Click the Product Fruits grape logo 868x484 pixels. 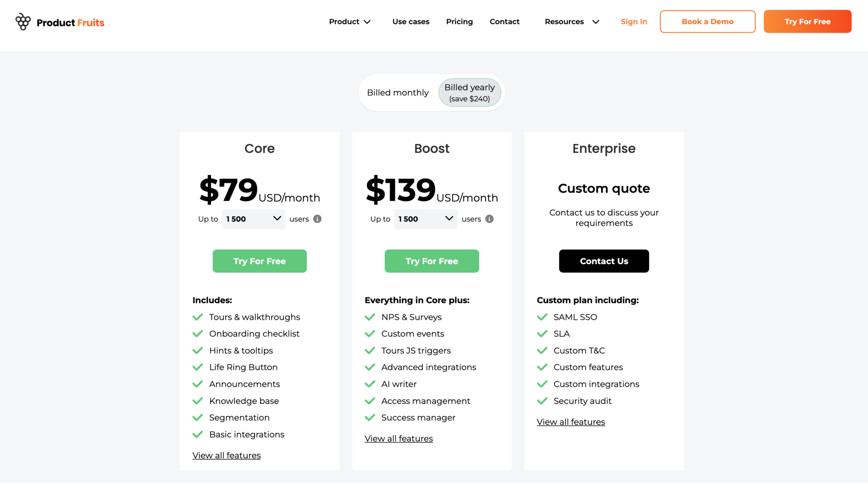[23, 21]
